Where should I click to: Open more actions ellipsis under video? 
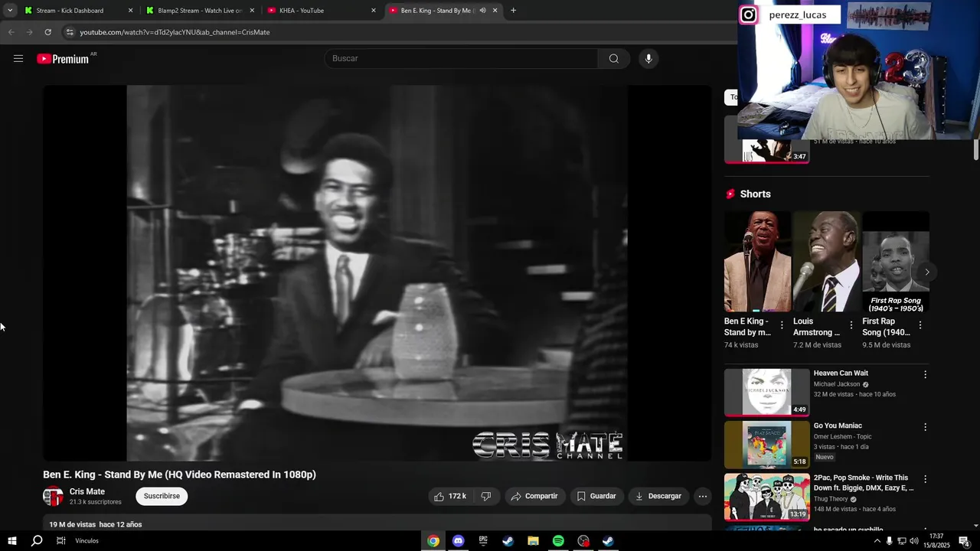point(702,497)
